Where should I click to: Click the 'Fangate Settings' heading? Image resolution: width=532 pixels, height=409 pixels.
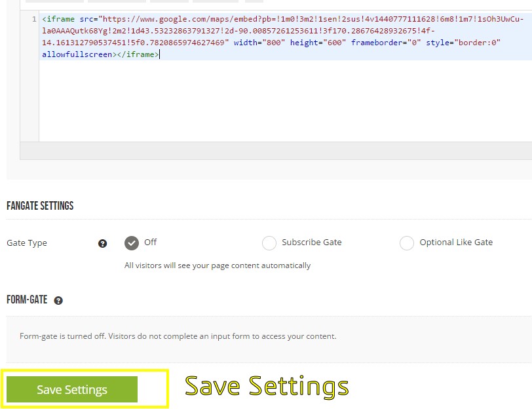[x=40, y=206]
